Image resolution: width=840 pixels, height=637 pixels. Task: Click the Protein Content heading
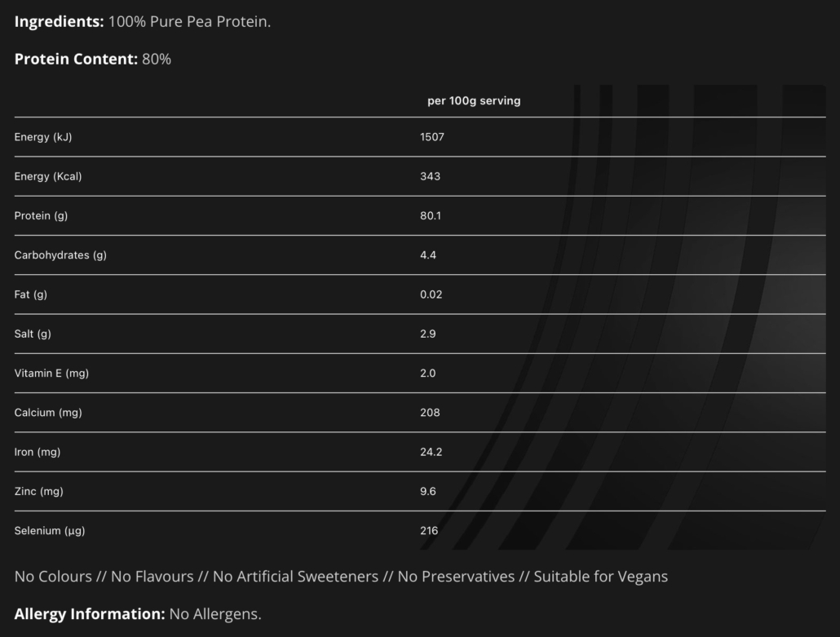76,60
